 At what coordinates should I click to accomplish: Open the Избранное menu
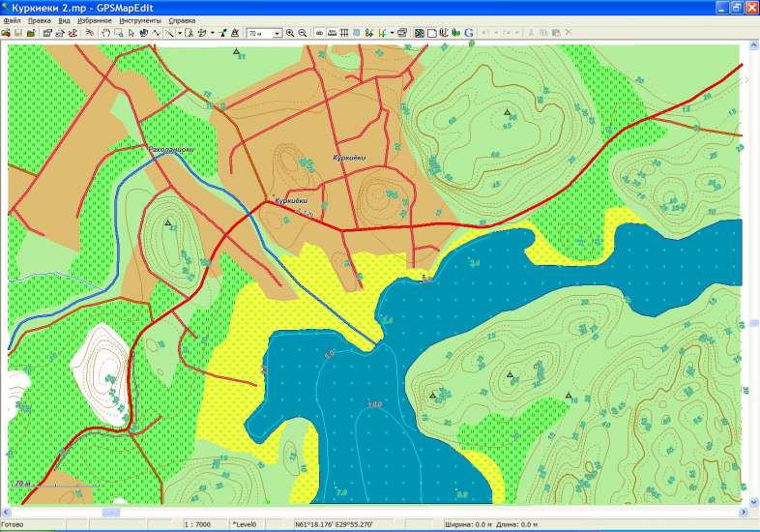(95, 19)
